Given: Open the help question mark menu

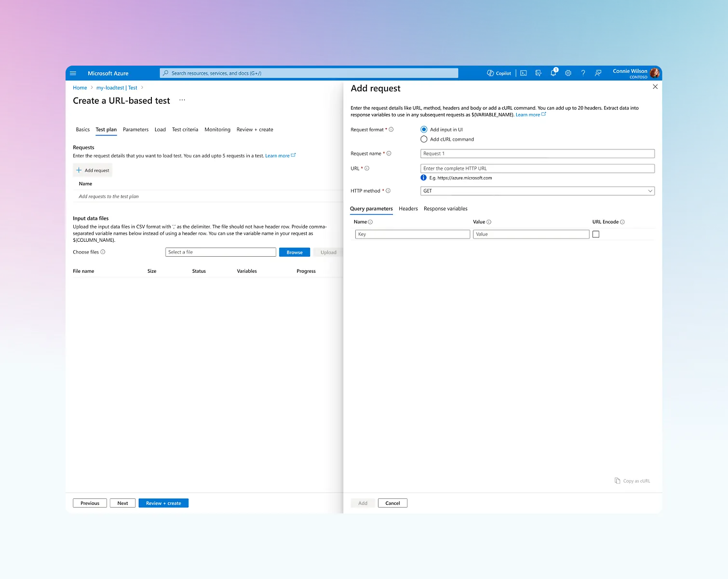Looking at the screenshot, I should (x=583, y=73).
